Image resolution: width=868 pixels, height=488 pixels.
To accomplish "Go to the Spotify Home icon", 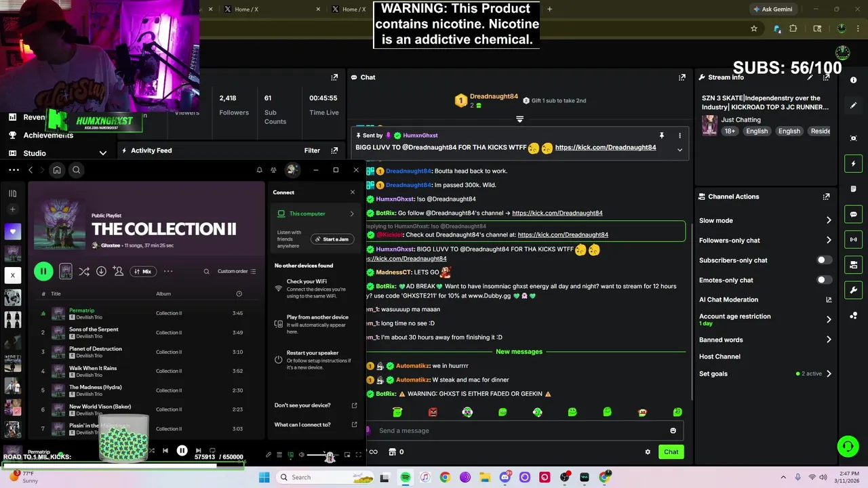I will pyautogui.click(x=57, y=170).
